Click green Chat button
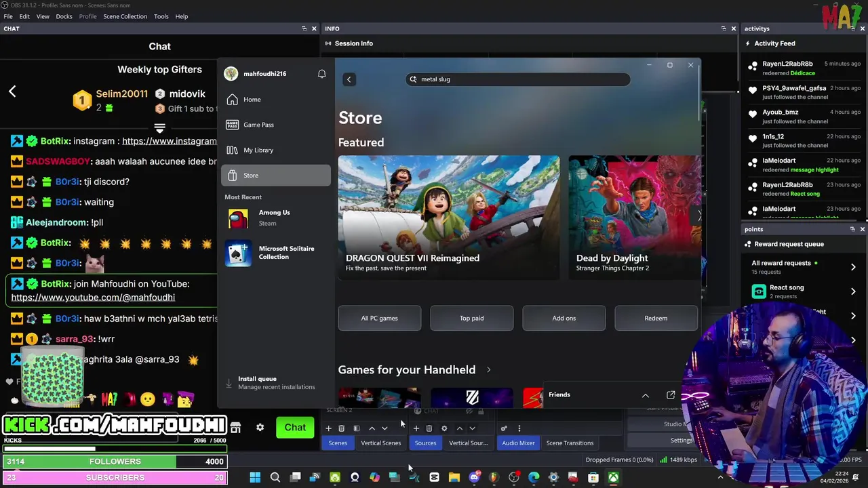This screenshot has width=868, height=488. coord(295,428)
